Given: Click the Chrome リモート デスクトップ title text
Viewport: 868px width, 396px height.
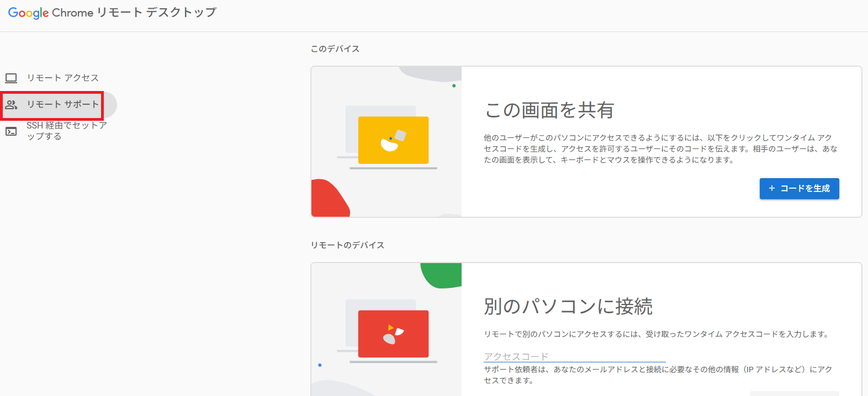Looking at the screenshot, I should (x=134, y=13).
